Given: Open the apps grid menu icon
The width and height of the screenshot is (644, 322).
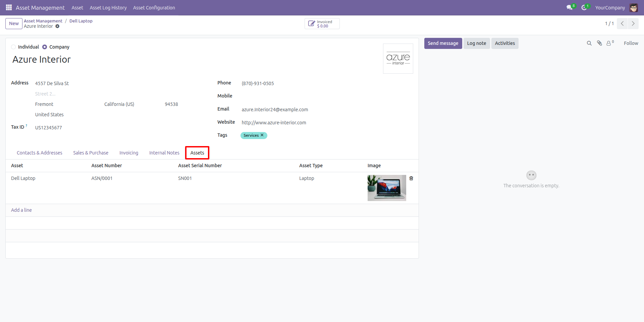Looking at the screenshot, I should pyautogui.click(x=9, y=7).
